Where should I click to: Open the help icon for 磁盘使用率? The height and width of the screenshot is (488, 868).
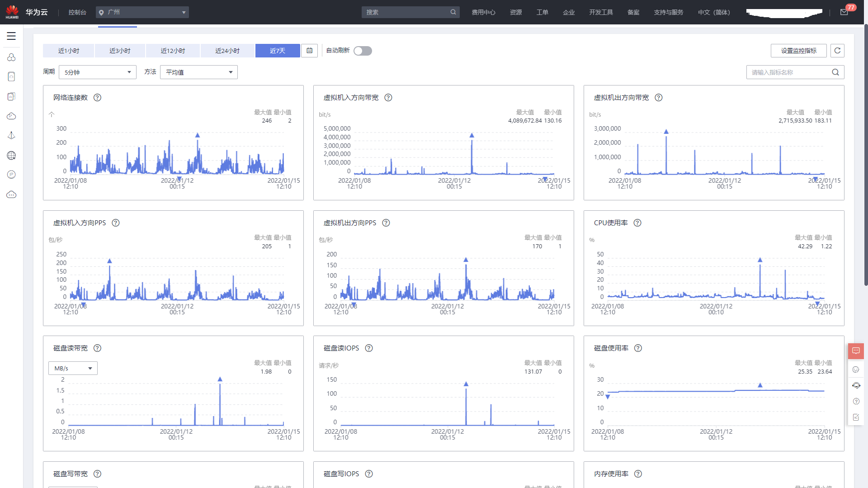point(638,348)
